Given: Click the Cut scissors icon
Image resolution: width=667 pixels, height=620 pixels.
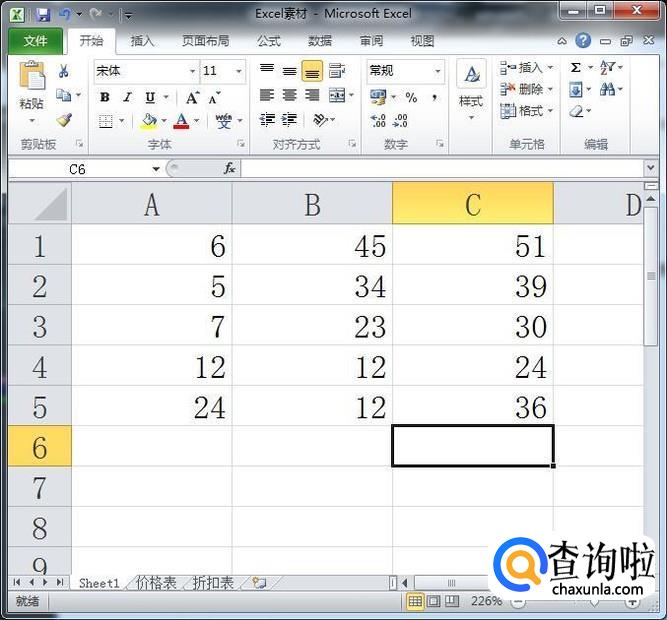Looking at the screenshot, I should pyautogui.click(x=64, y=71).
